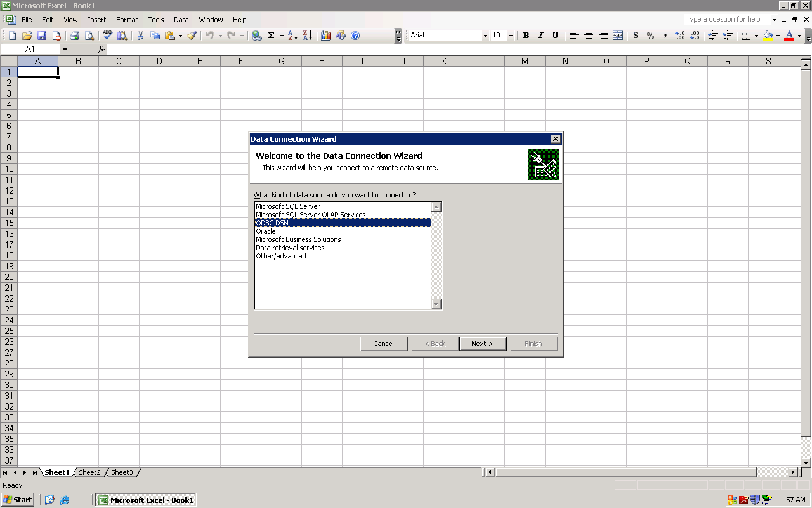Select Data retrieval services list item
The image size is (812, 508).
pyautogui.click(x=343, y=248)
